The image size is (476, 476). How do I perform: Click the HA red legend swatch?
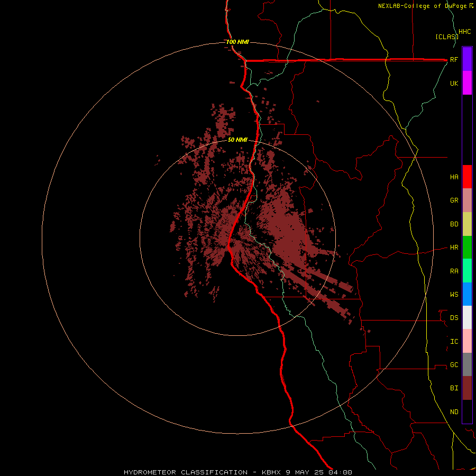click(467, 177)
